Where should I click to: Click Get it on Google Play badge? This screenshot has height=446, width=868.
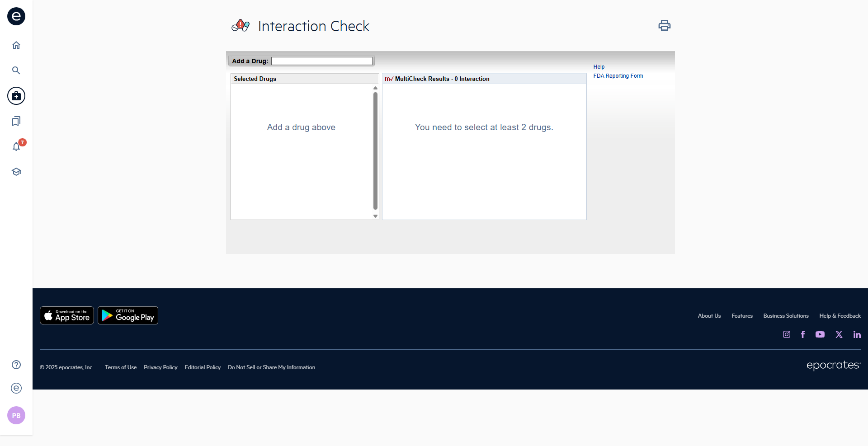(128, 315)
